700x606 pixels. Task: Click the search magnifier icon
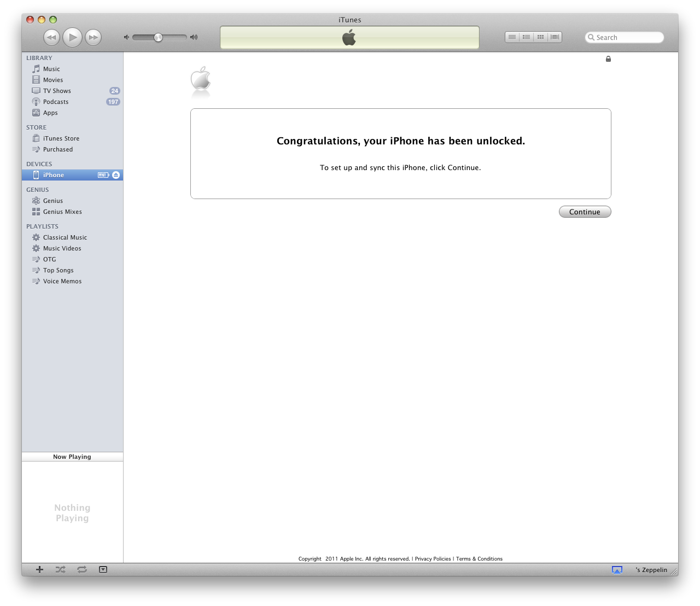[591, 37]
